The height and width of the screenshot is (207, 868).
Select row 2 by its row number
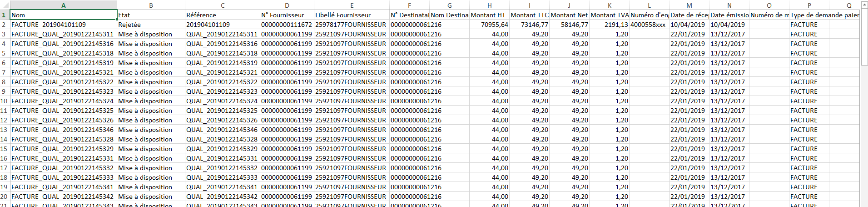(x=4, y=25)
